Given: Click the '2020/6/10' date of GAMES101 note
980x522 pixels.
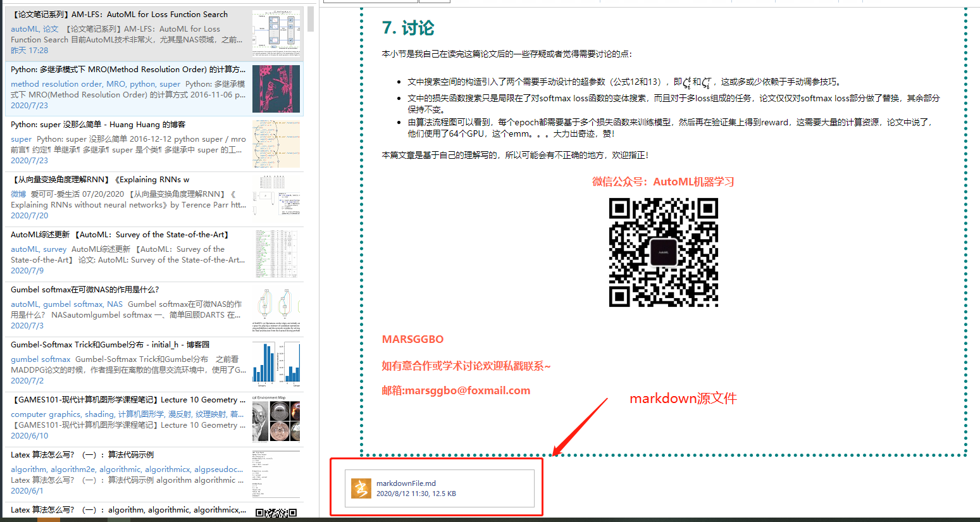Looking at the screenshot, I should [29, 436].
